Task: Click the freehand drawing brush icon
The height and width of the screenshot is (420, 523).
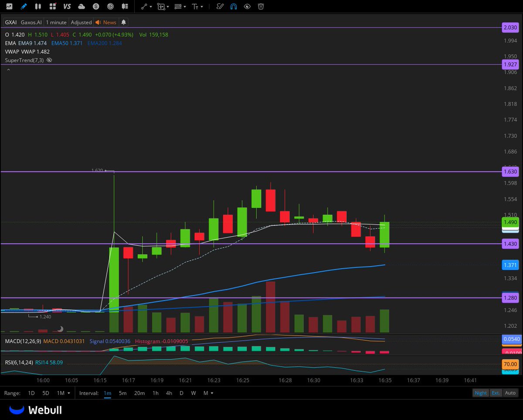Action: point(220,6)
